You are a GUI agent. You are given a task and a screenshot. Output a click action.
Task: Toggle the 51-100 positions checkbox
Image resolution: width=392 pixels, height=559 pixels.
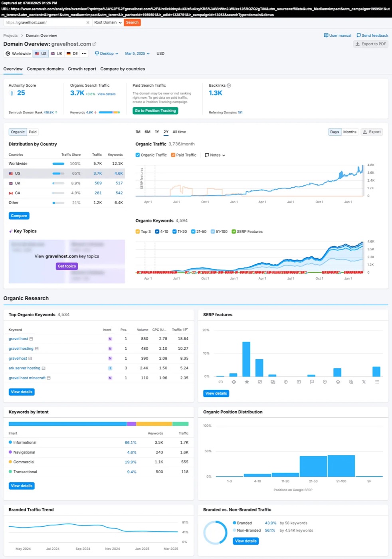pos(213,232)
